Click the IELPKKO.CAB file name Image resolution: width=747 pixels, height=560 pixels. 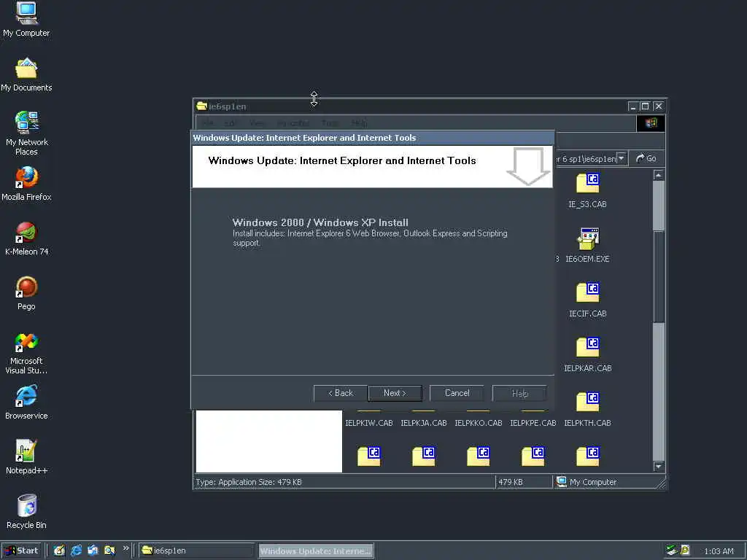pos(479,423)
